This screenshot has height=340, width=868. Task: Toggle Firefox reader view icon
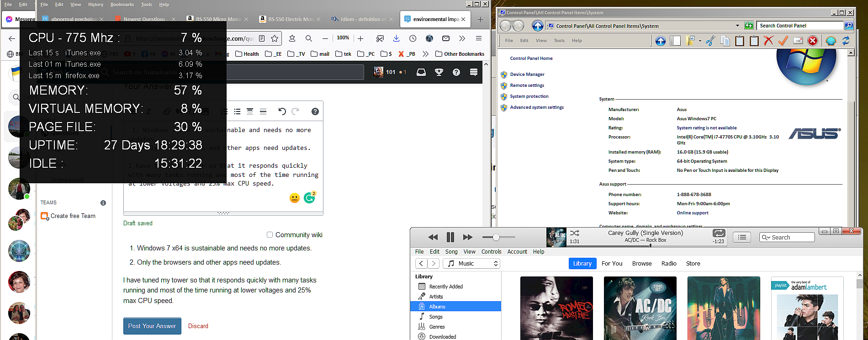click(x=262, y=38)
